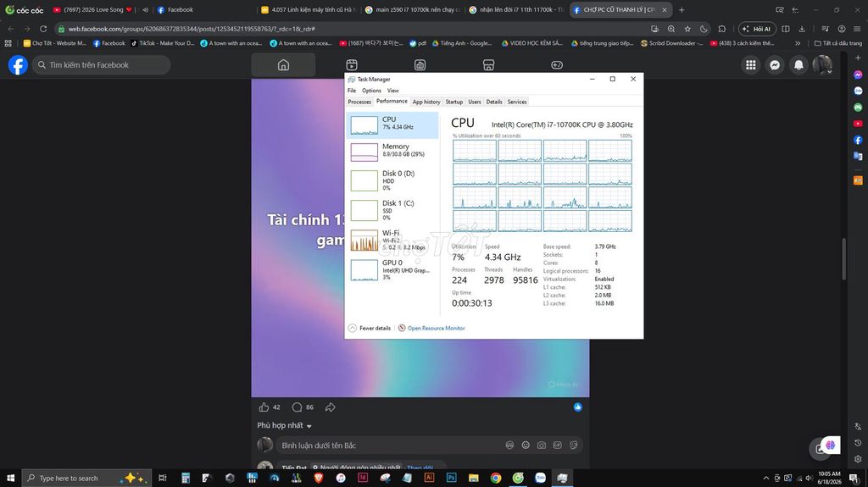The image size is (868, 487).
Task: Open Windows Start menu
Action: coord(10,479)
